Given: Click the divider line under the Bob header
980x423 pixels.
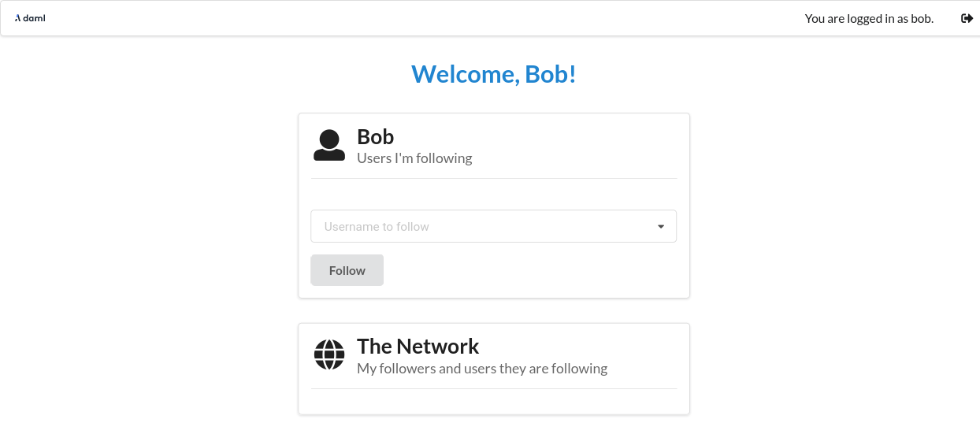Looking at the screenshot, I should coord(493,179).
